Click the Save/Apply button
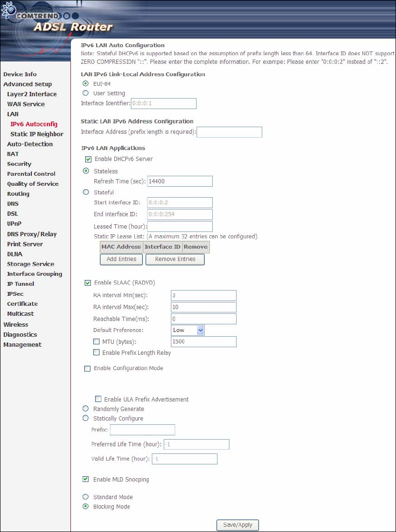The height and width of the screenshot is (532, 396). [x=238, y=525]
